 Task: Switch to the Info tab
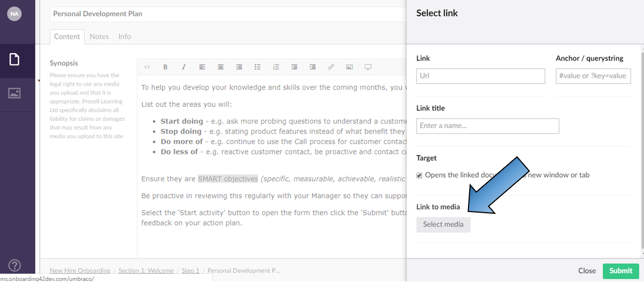(124, 36)
